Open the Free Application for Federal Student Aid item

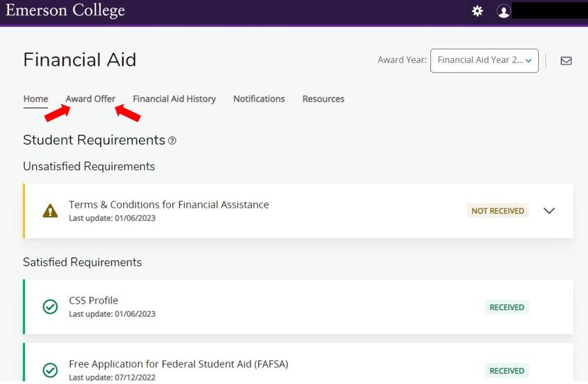click(x=178, y=365)
